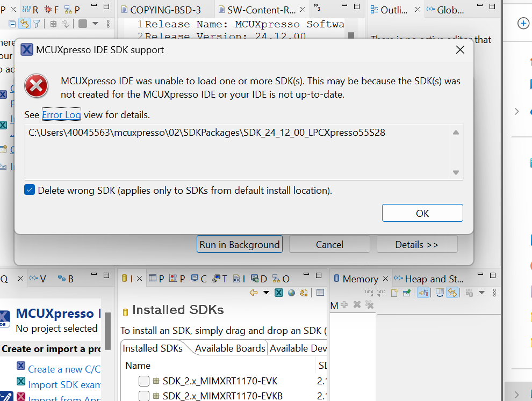This screenshot has width=532, height=401.
Task: Open the Peripherals (P) view tab at top left
Action: (73, 10)
